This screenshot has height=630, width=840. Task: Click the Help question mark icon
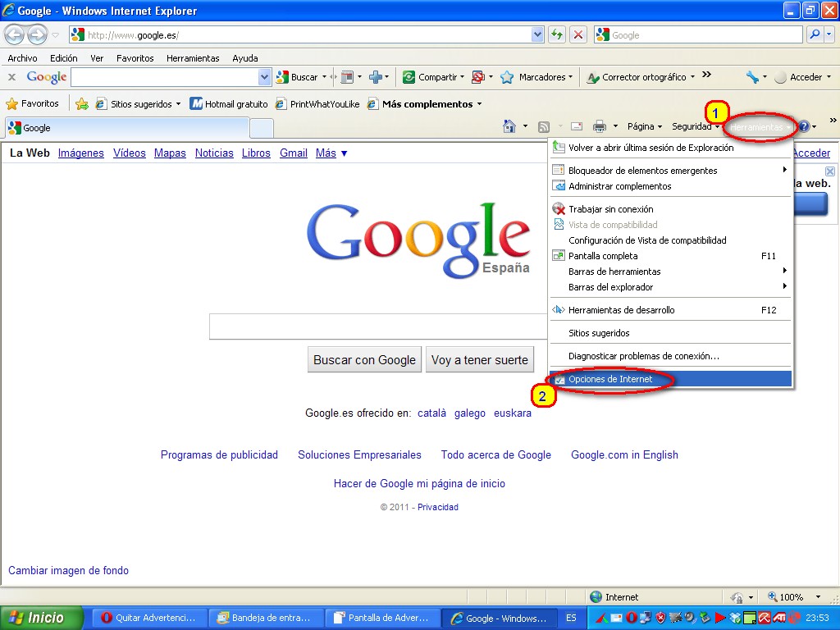804,127
